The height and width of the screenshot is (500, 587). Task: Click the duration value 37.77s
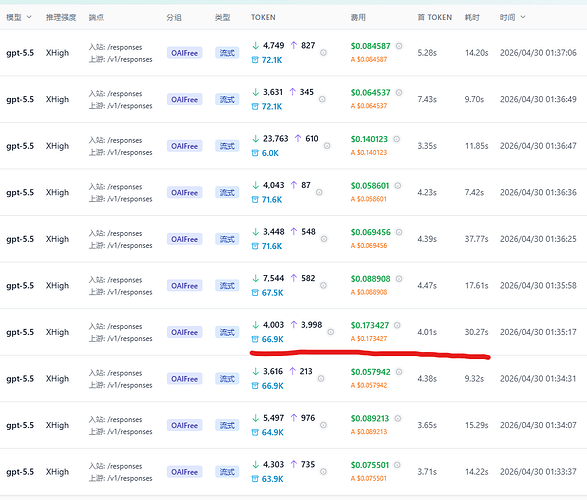pos(477,239)
